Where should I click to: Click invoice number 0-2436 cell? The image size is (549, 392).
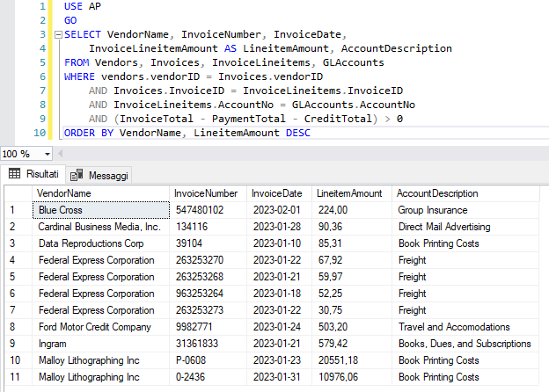point(209,377)
